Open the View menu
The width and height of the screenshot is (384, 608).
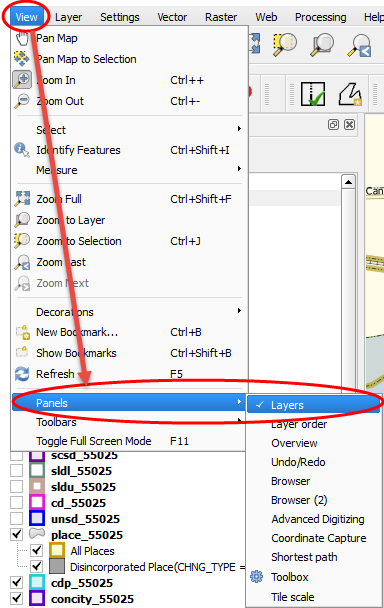point(26,17)
